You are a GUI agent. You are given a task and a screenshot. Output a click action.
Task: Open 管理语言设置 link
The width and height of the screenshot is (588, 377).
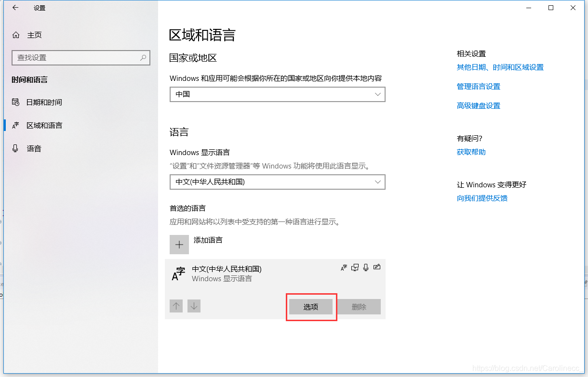[479, 87]
